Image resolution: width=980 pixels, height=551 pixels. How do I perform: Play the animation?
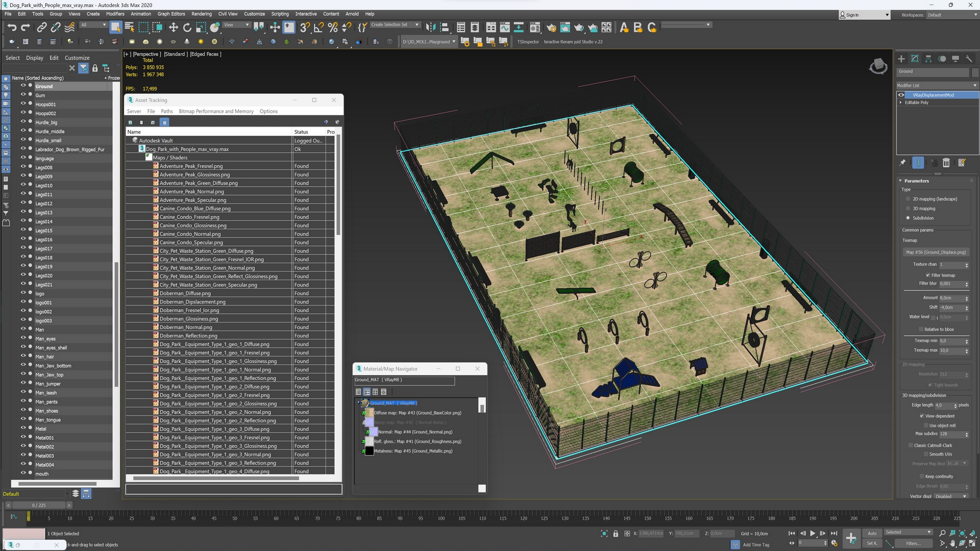813,533
